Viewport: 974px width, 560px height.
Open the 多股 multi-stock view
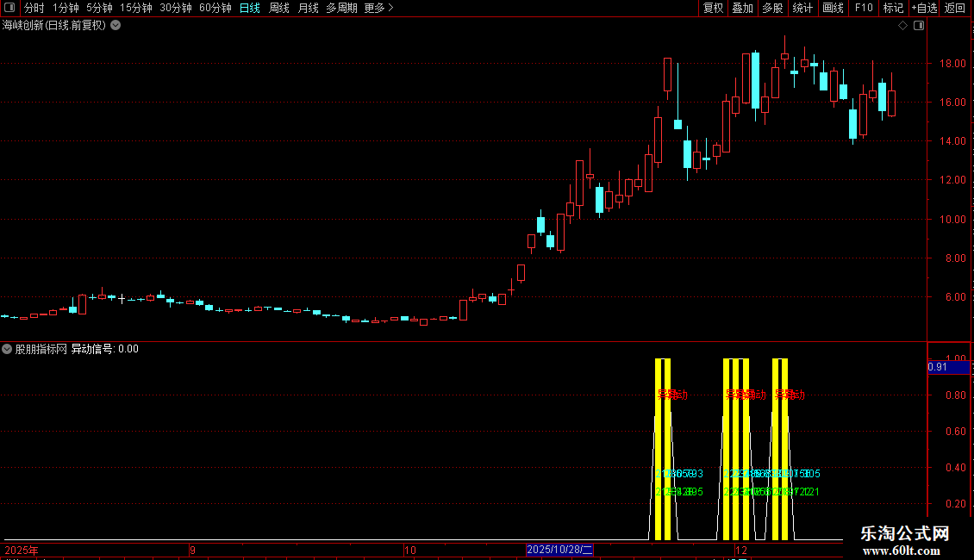tap(772, 8)
